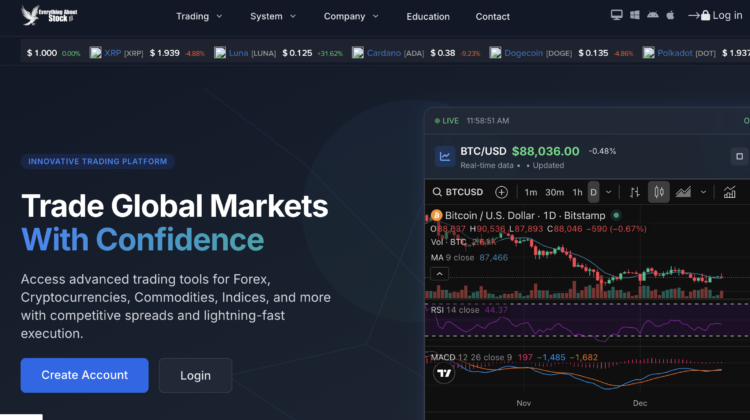Click the Nov label on time axis
The width and height of the screenshot is (750, 420).
click(524, 403)
